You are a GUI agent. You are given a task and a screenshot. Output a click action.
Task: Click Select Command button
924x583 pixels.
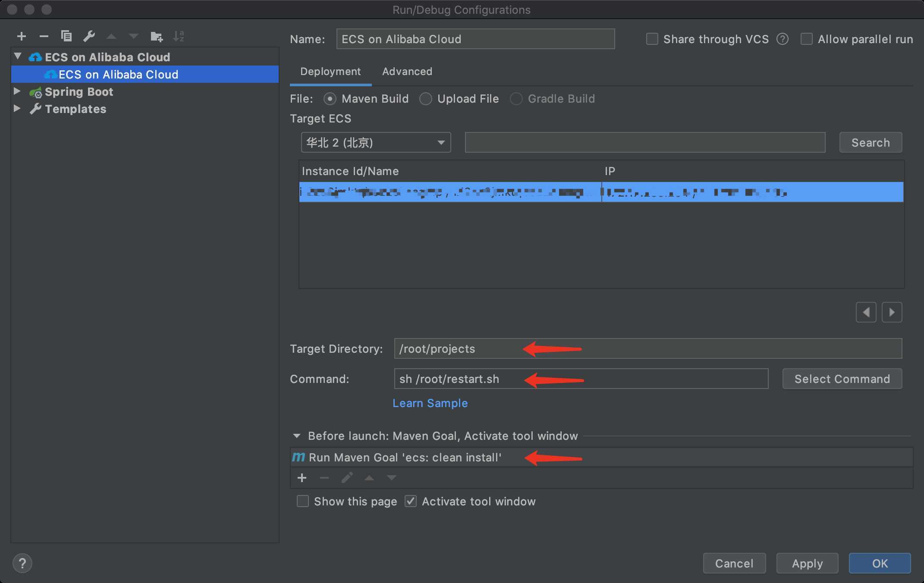[x=842, y=379]
